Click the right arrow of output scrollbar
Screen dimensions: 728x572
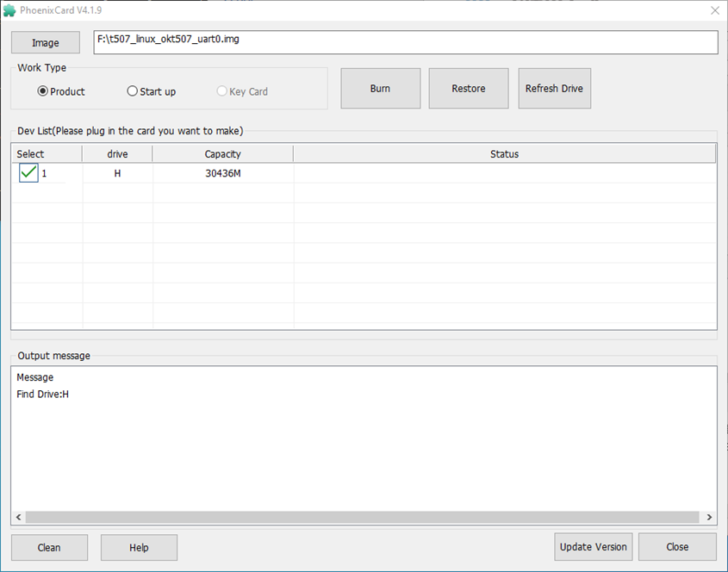[709, 517]
